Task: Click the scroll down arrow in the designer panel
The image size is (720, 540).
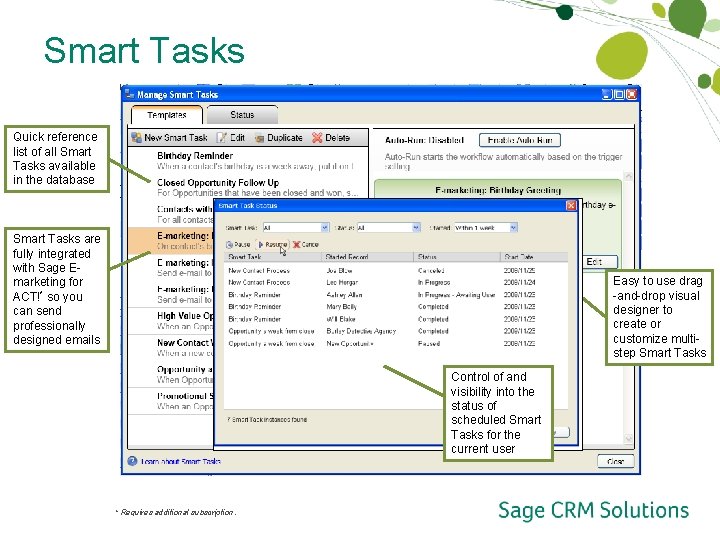Action: tap(629, 439)
